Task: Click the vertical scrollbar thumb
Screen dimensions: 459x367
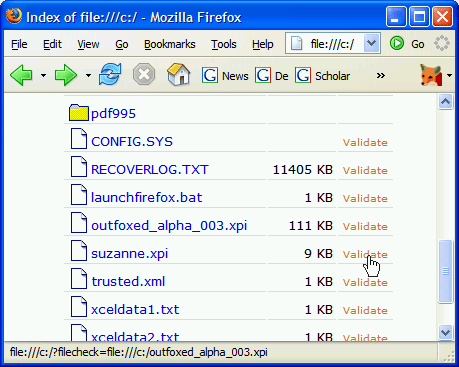Action: coord(445,271)
